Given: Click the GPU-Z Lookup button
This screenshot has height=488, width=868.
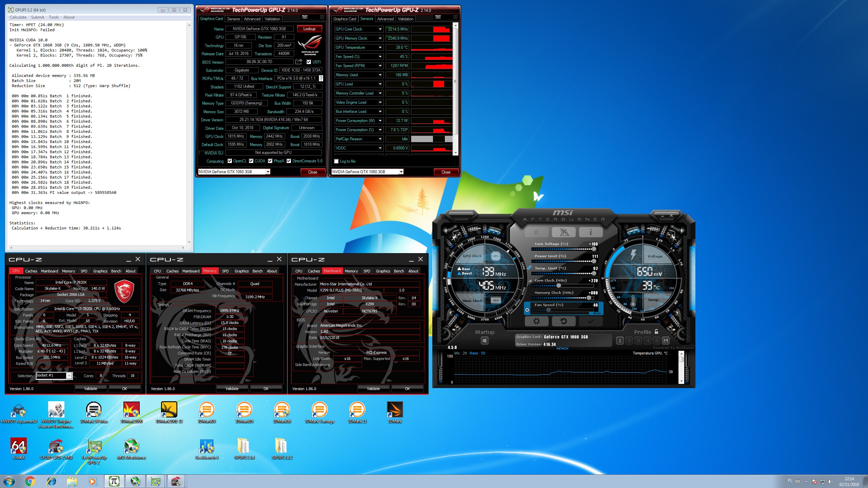Looking at the screenshot, I should [309, 29].
